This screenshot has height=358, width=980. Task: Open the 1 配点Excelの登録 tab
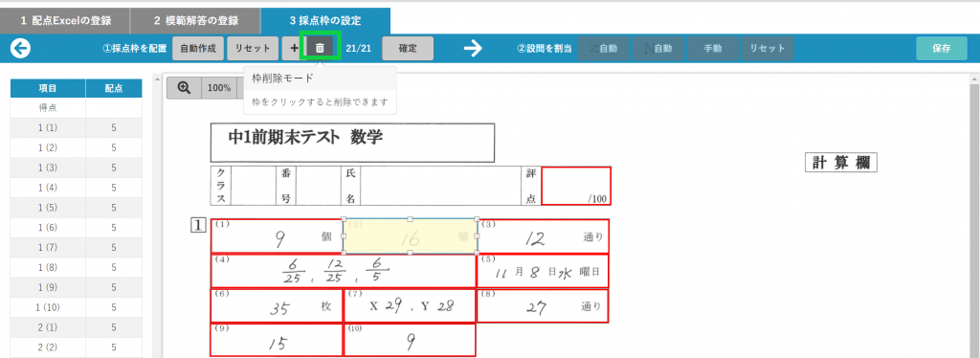click(x=65, y=21)
